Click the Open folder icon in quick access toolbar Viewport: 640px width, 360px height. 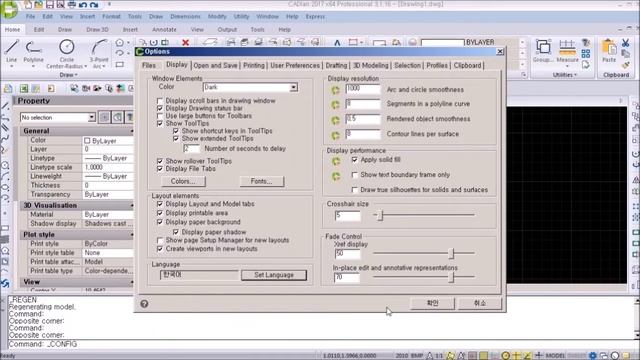point(38,5)
